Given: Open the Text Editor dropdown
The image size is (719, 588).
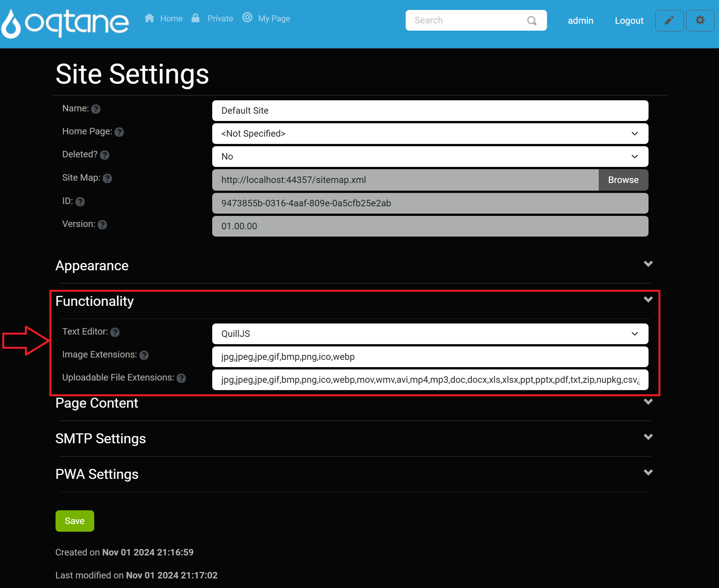Looking at the screenshot, I should coord(430,334).
